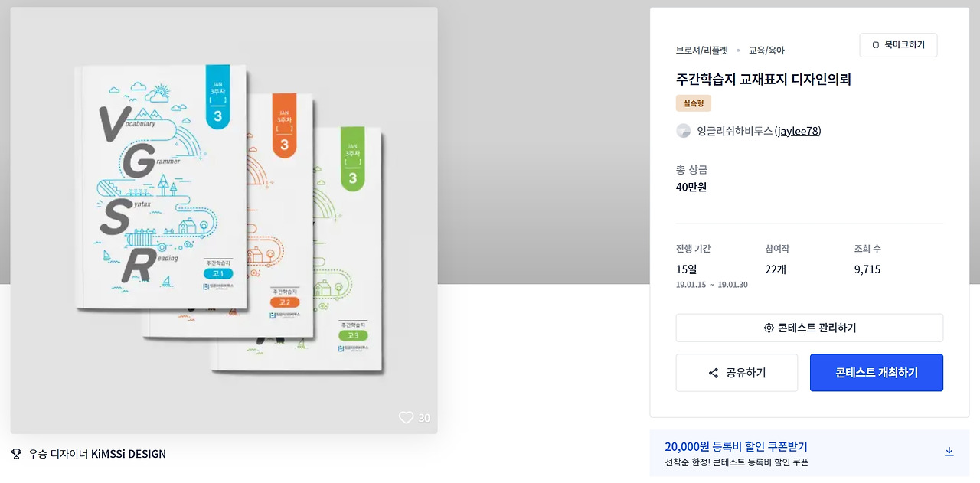
Task: Click the 20,000원 등록비 할인 쿠폰받기 text
Action: [736, 446]
